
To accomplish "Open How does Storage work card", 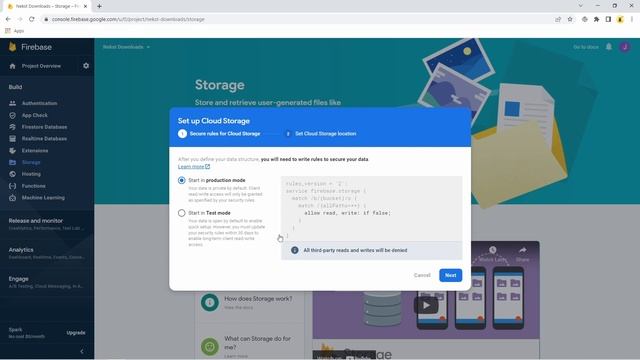I will [x=249, y=302].
